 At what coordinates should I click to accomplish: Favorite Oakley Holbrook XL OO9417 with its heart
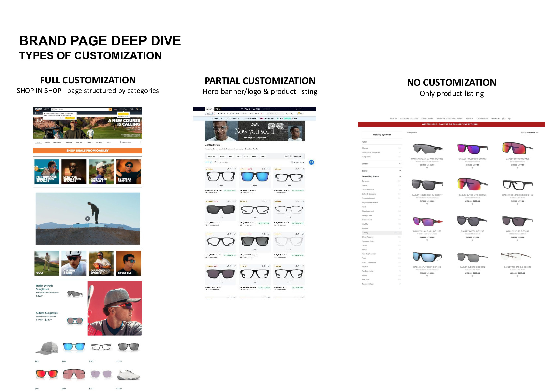coord(427,204)
